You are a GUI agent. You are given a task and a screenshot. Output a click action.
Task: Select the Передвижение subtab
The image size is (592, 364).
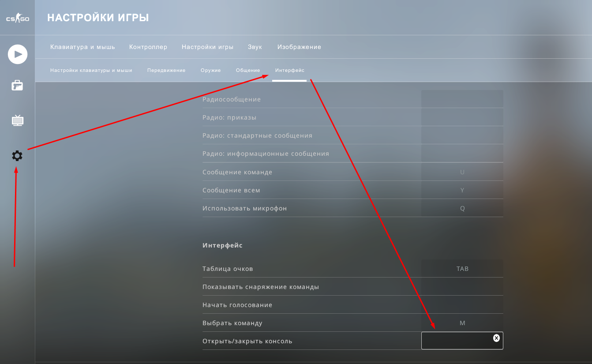[x=166, y=70]
